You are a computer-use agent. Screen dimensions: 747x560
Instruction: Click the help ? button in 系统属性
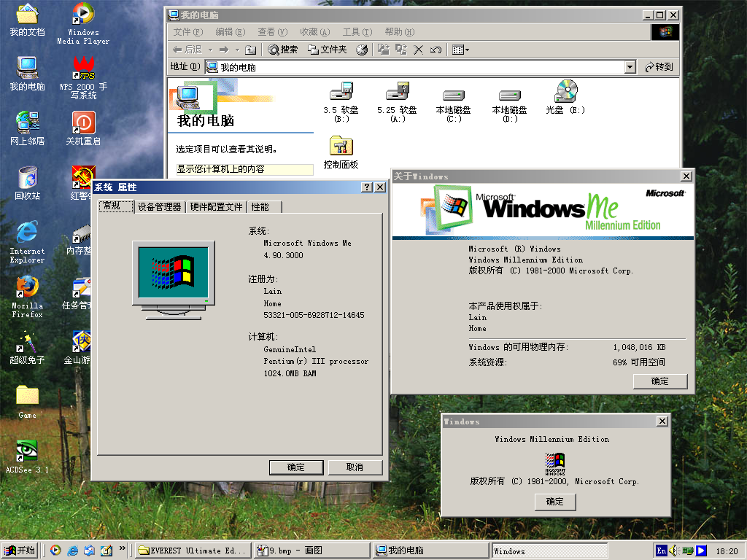click(x=366, y=187)
